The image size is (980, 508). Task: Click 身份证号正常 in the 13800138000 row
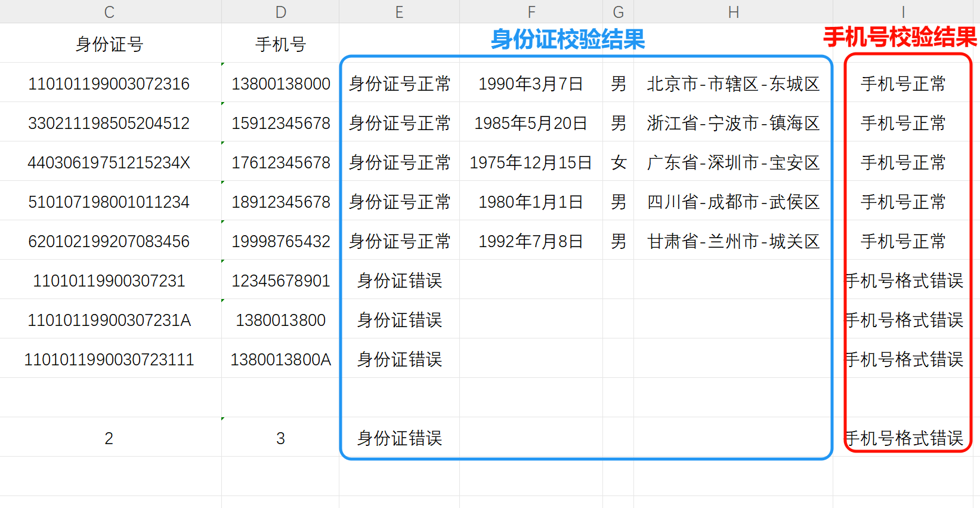point(400,83)
